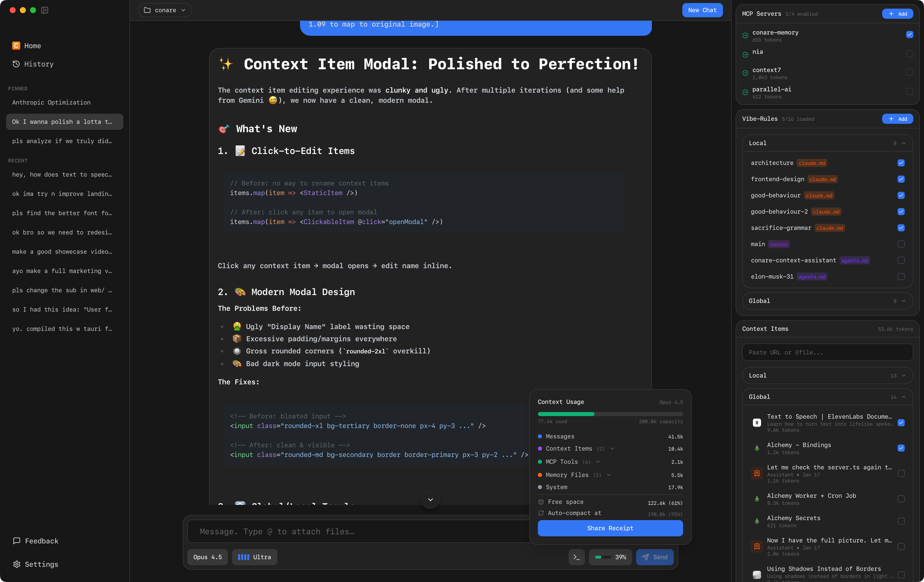Open the Anthropic Optimization pinned chat
The height and width of the screenshot is (582, 924).
pyautogui.click(x=52, y=102)
